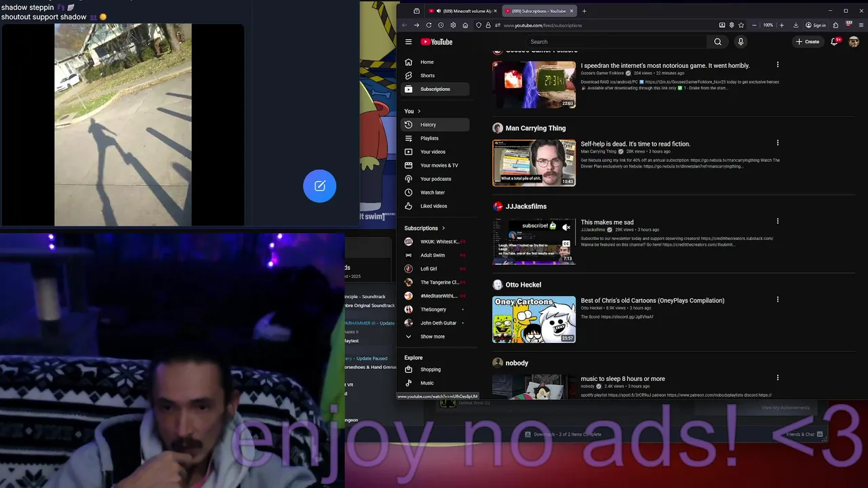Open Man Carrying Thing channel link
Viewport: 868px width, 488px height.
point(535,128)
